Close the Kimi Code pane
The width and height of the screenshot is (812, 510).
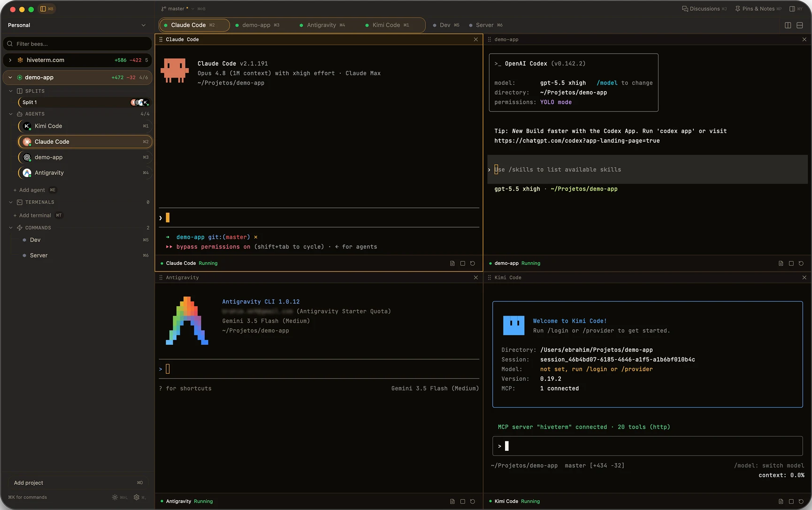tap(804, 278)
